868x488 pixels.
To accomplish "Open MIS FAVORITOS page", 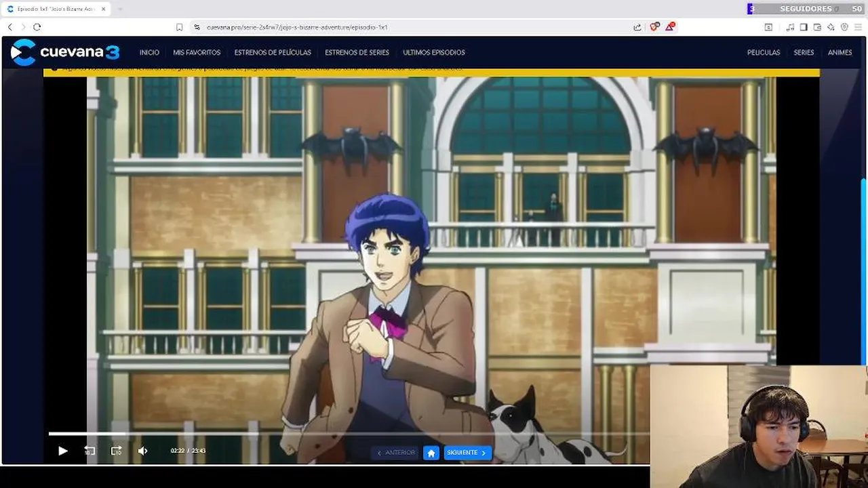I will pos(197,52).
